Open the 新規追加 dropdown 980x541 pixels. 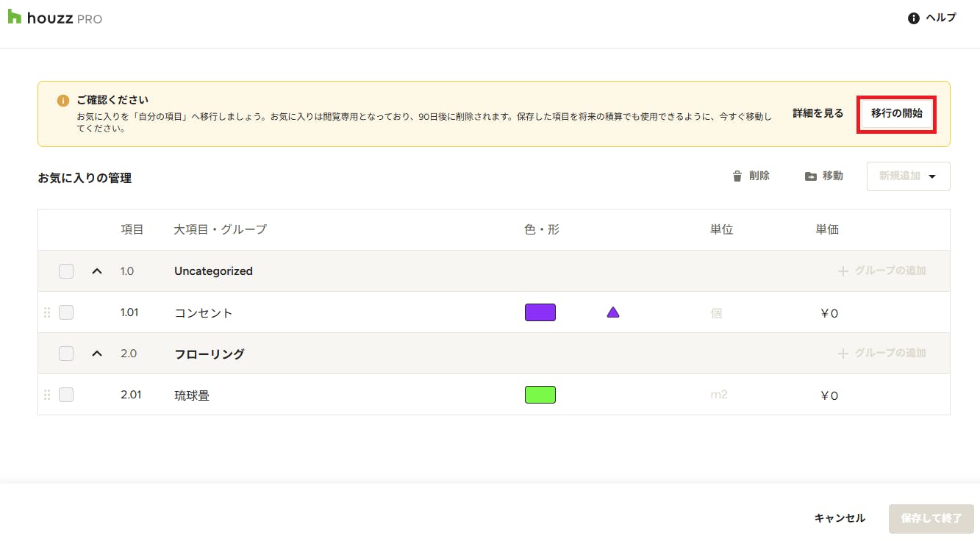pos(908,176)
